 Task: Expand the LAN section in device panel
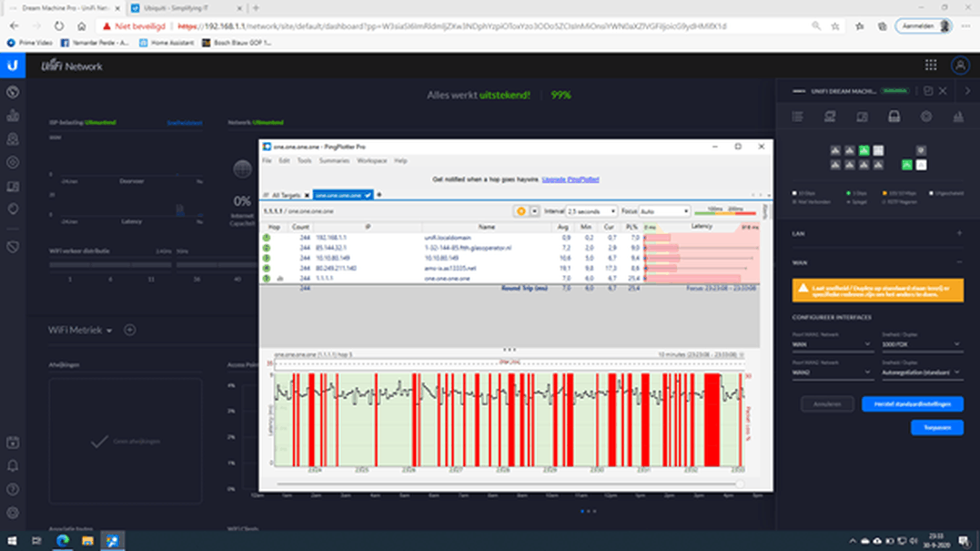coord(959,233)
